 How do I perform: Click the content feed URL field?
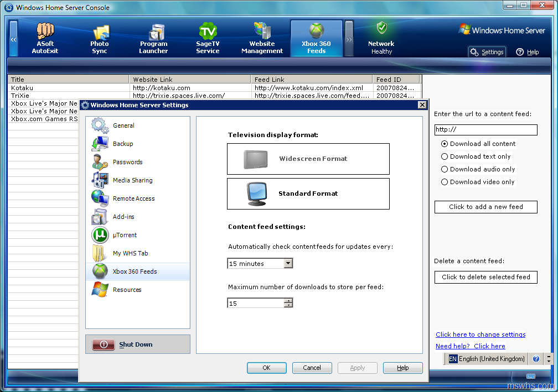point(486,130)
